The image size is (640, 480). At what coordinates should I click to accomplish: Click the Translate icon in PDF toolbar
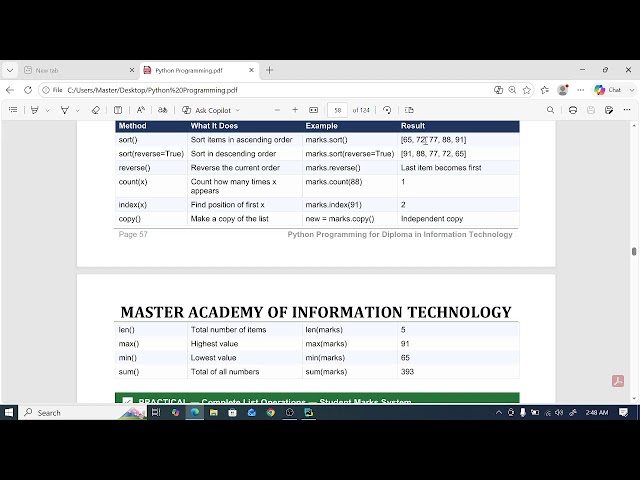(x=162, y=110)
